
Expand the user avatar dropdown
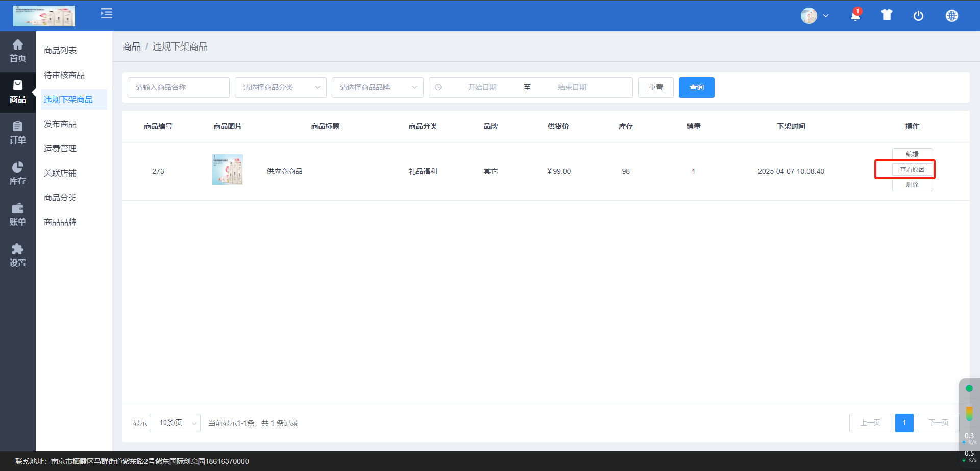815,16
